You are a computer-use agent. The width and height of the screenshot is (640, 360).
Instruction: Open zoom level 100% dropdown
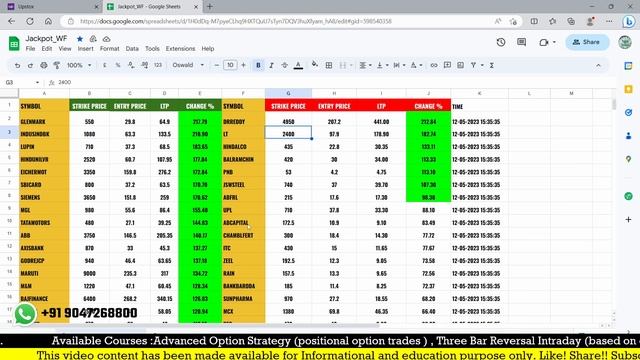79,65
